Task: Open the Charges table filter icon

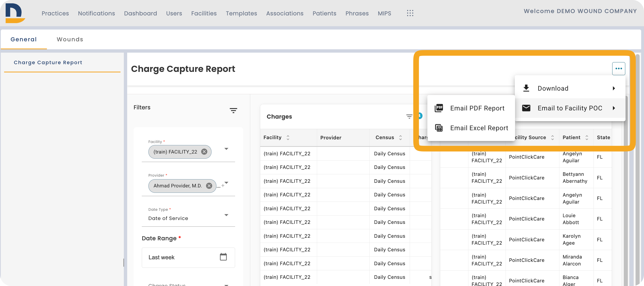Action: [x=409, y=117]
